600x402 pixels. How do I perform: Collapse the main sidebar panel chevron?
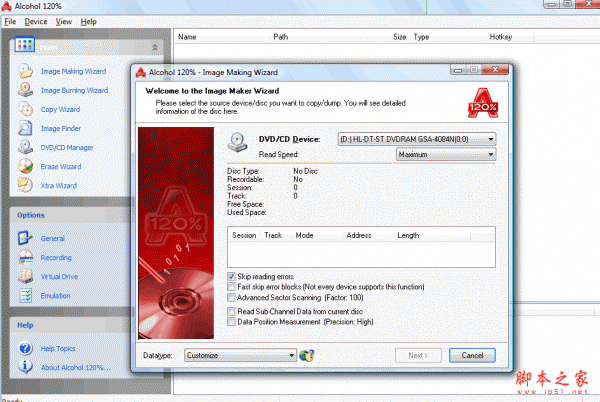pos(155,47)
